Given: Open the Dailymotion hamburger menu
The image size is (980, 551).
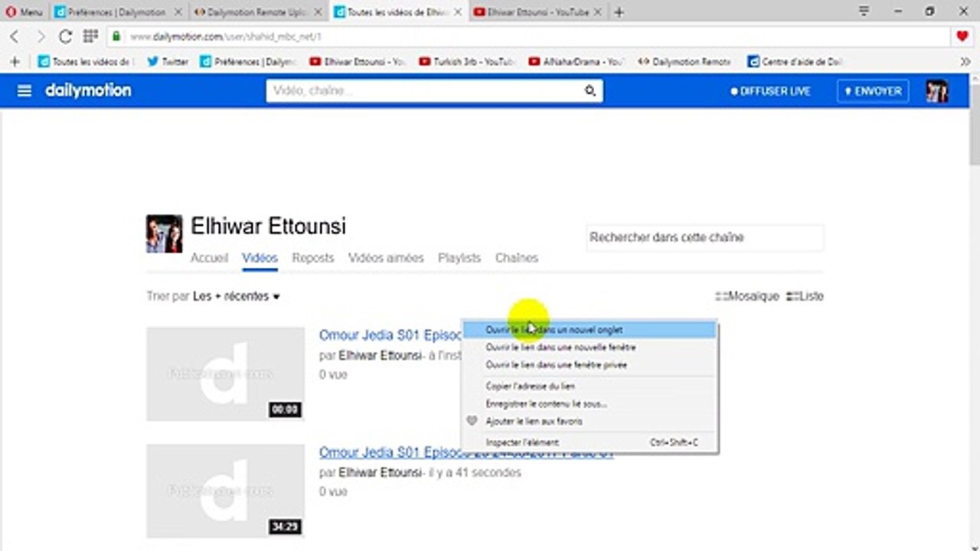Looking at the screenshot, I should pos(24,91).
